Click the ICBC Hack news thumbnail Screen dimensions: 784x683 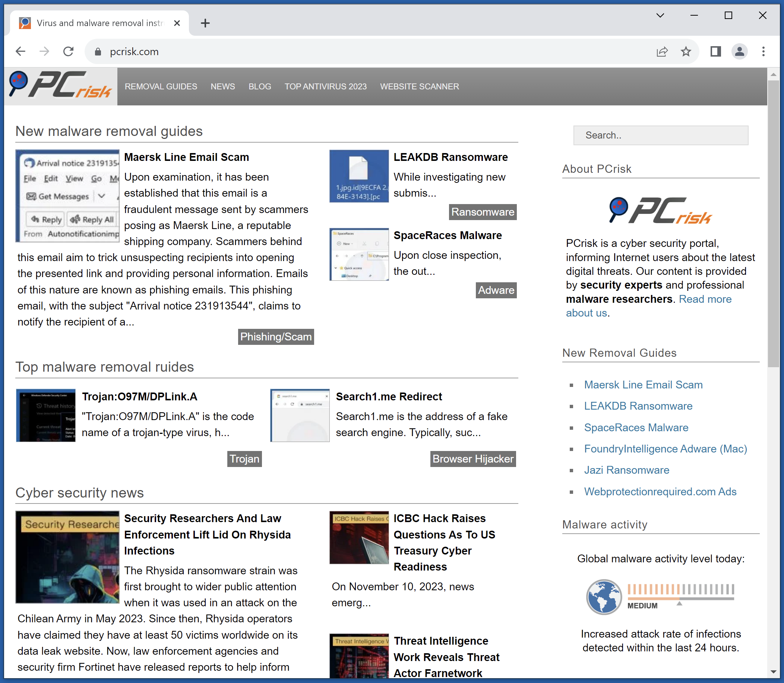359,537
